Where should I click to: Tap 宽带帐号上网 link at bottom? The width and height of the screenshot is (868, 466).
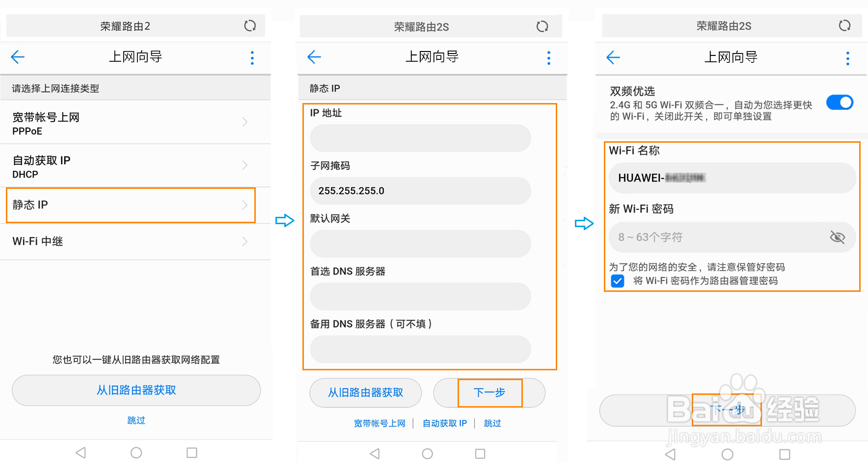click(x=380, y=423)
